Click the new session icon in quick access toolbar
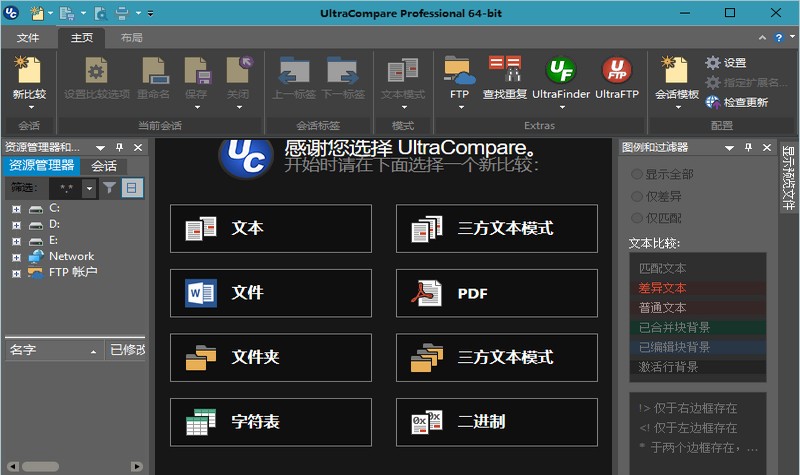800x475 pixels. click(x=37, y=13)
